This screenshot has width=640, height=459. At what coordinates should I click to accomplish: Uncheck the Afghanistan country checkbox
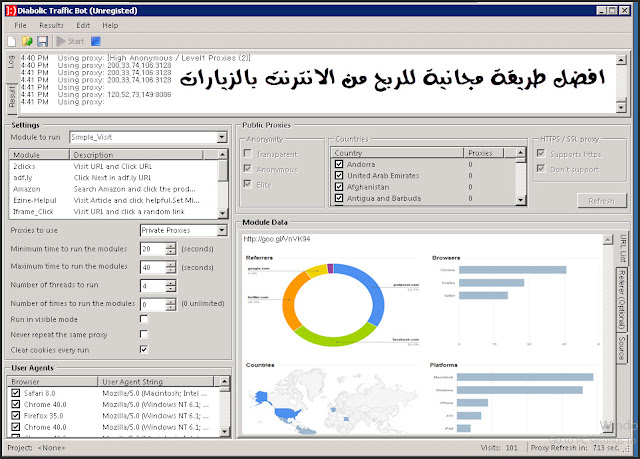[x=339, y=186]
